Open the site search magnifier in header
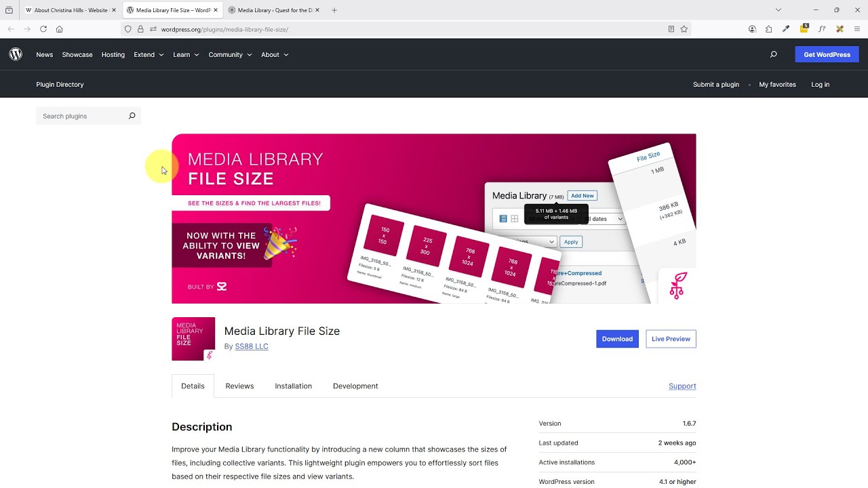Viewport: 868px width, 488px height. coord(773,54)
